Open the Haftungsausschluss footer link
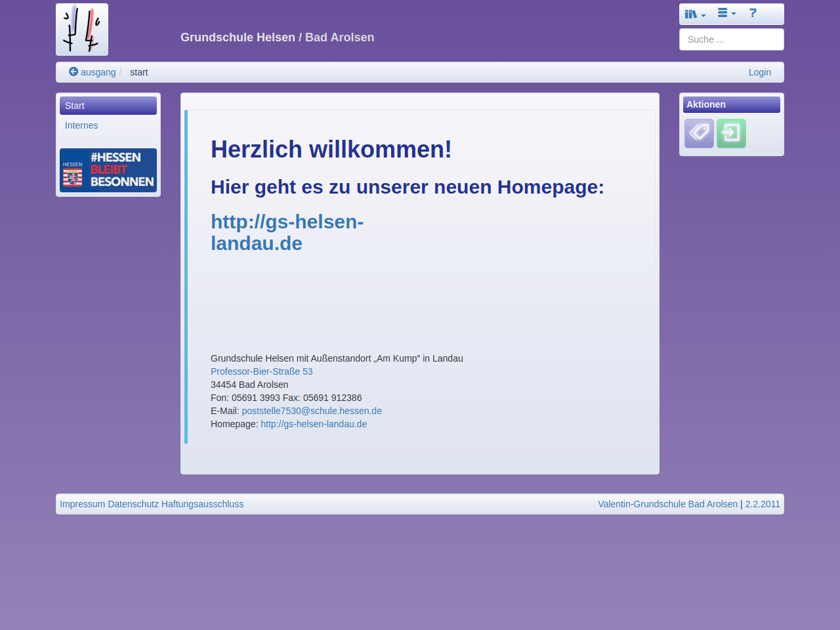This screenshot has height=630, width=840. [x=202, y=504]
